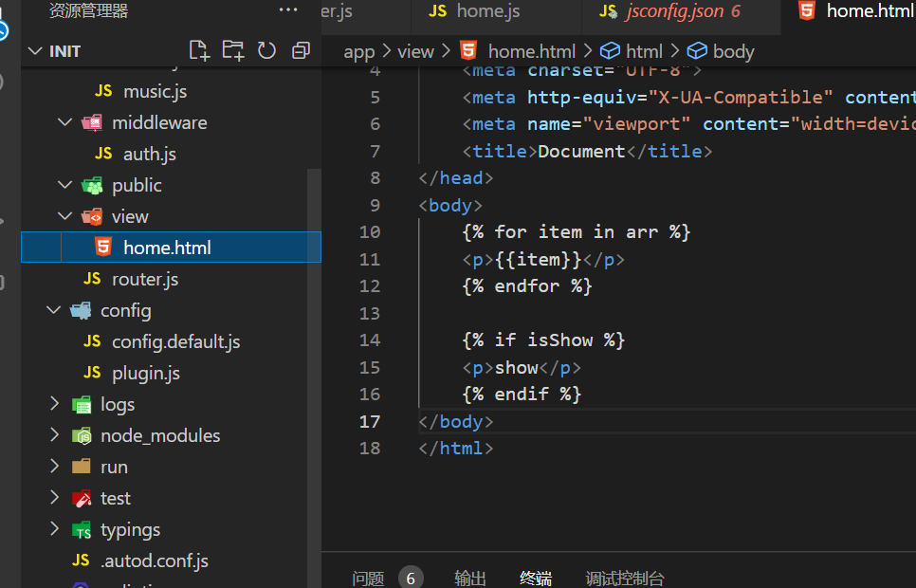Viewport: 916px width, 588px height.
Task: Click the body symbol icon in breadcrumb
Action: tap(697, 51)
